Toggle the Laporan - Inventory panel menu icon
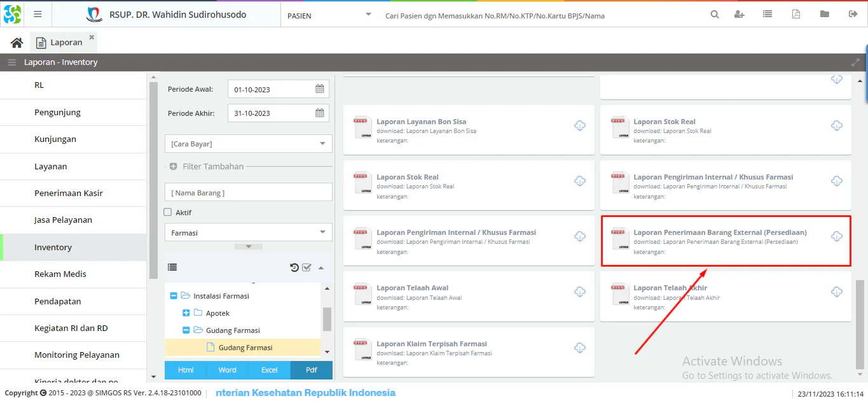This screenshot has height=403, width=868. 12,62
